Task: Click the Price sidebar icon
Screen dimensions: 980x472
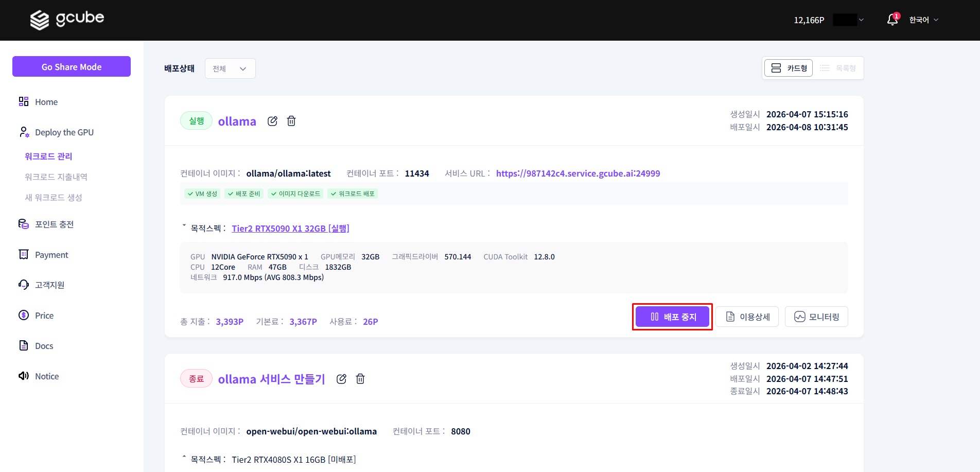Action: coord(24,315)
